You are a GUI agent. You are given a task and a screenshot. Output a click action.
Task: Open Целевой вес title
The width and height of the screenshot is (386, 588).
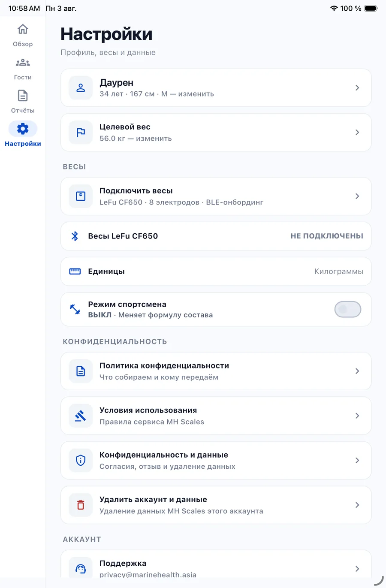tap(125, 127)
